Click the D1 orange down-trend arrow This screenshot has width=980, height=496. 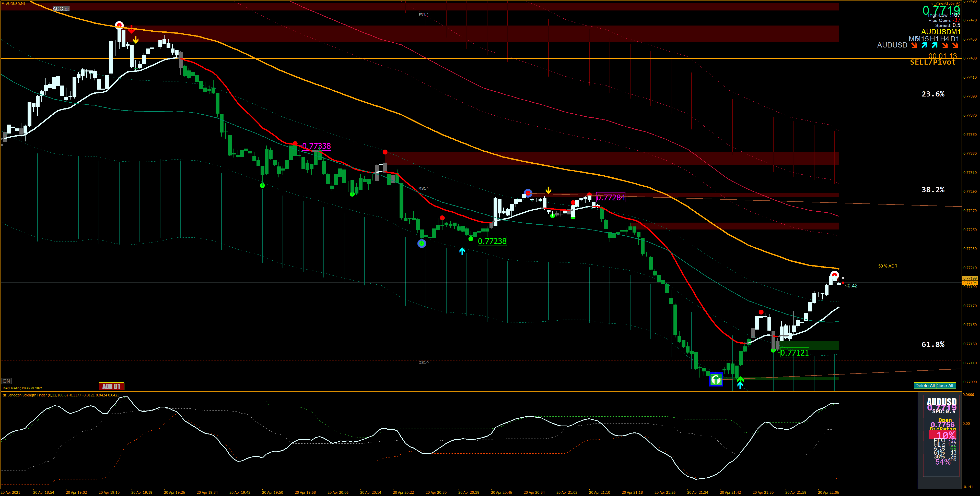[x=955, y=46]
